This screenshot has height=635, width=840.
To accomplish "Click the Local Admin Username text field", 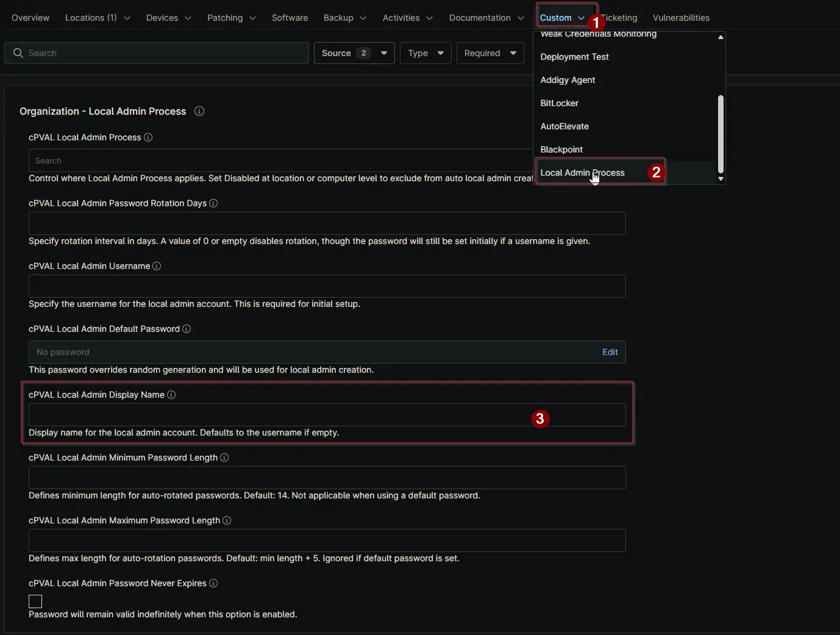I will point(327,286).
